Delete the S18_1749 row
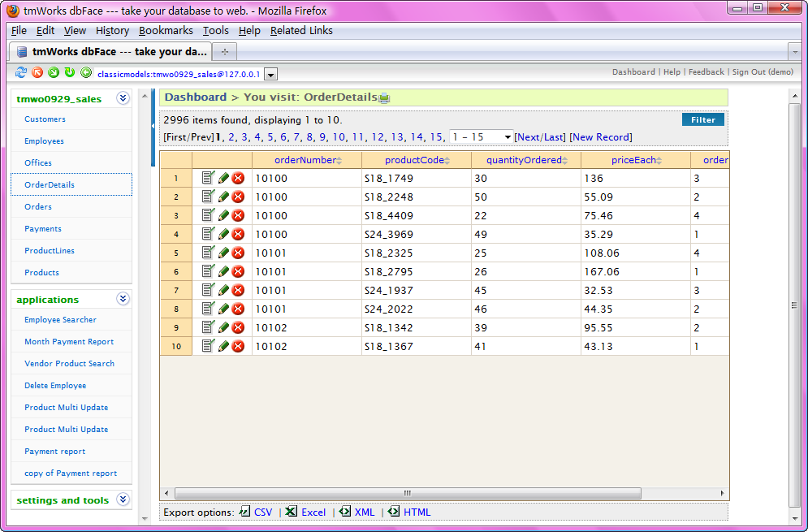The width and height of the screenshot is (808, 532). click(238, 179)
